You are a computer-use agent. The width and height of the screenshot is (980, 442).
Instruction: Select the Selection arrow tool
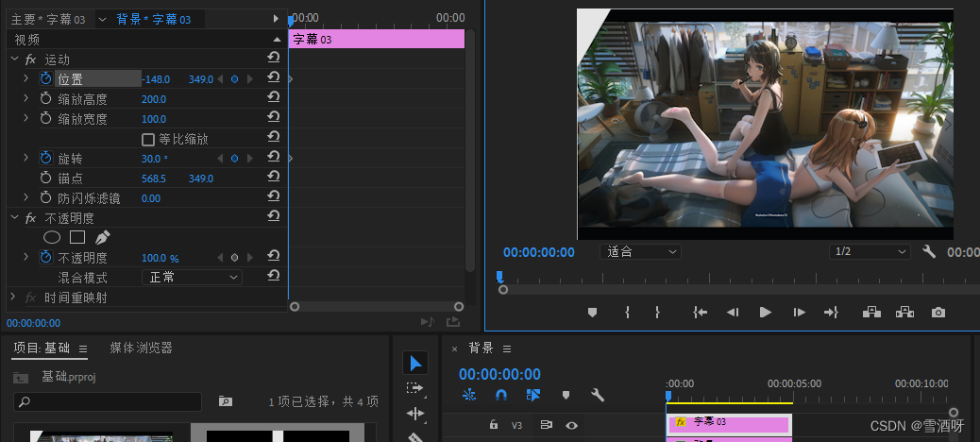pos(415,364)
